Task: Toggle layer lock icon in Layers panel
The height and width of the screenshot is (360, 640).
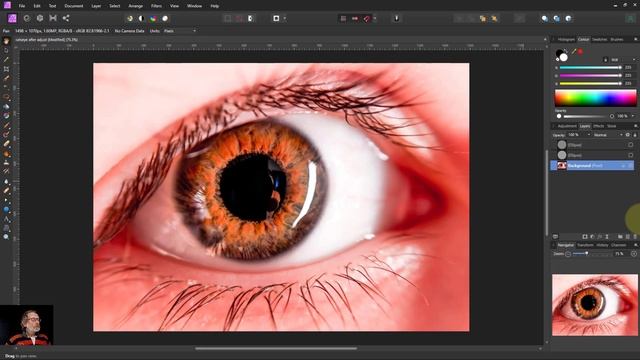Action: click(x=635, y=135)
